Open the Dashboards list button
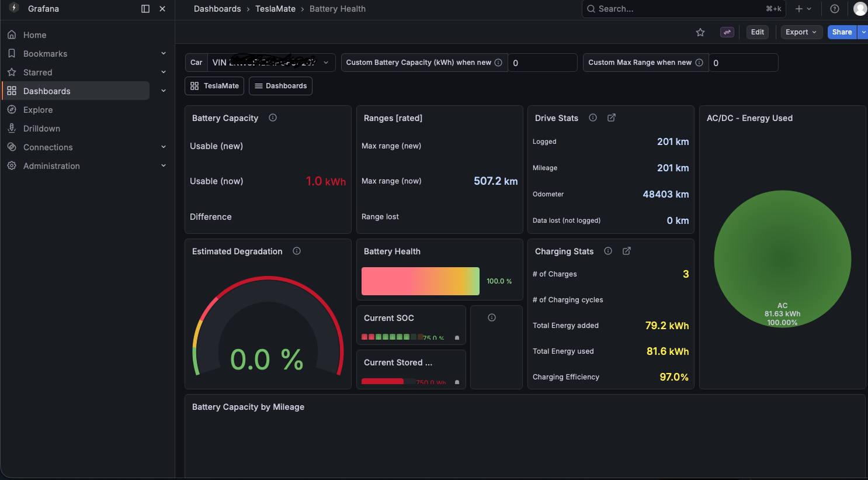This screenshot has width=868, height=480. [280, 86]
